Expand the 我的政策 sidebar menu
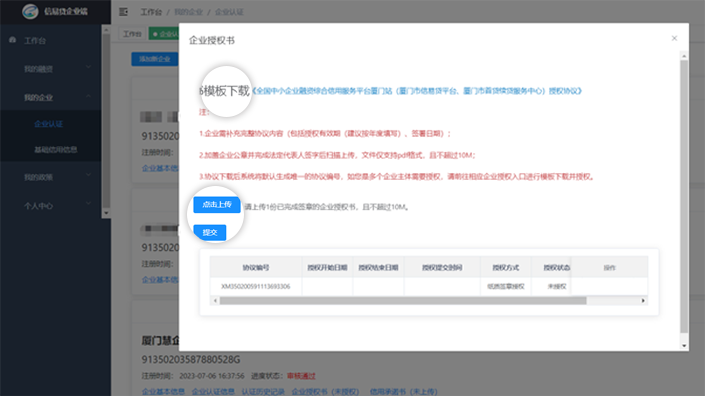The image size is (705, 396). [50, 177]
